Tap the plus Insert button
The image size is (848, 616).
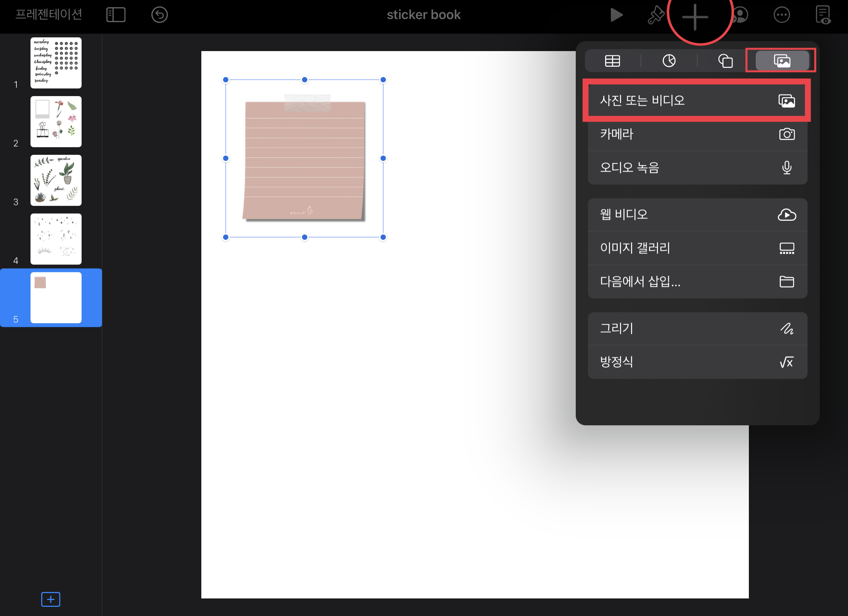(x=695, y=17)
